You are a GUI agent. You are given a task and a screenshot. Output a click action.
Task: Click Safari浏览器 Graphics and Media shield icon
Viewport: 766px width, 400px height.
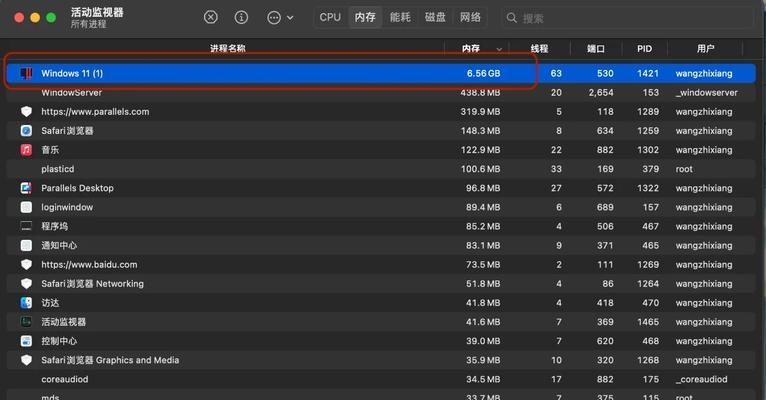[x=26, y=360]
